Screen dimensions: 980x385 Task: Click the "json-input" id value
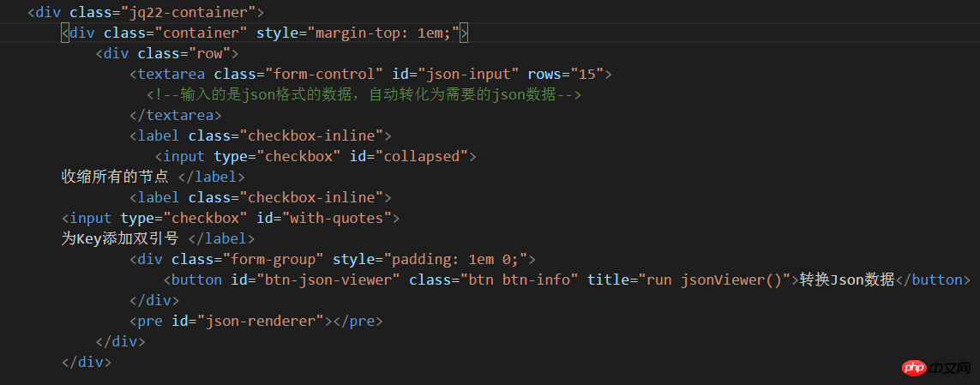[468, 74]
